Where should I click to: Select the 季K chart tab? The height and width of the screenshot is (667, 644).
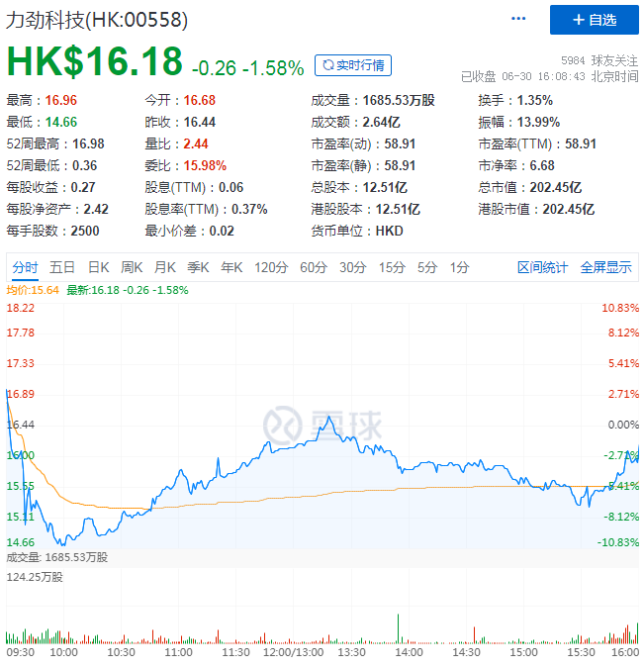198,267
